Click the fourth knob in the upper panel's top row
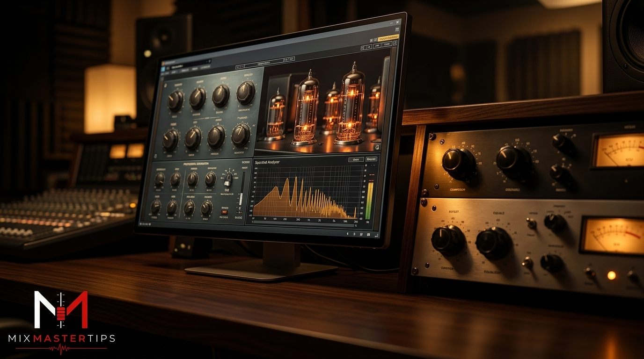 pos(245,92)
